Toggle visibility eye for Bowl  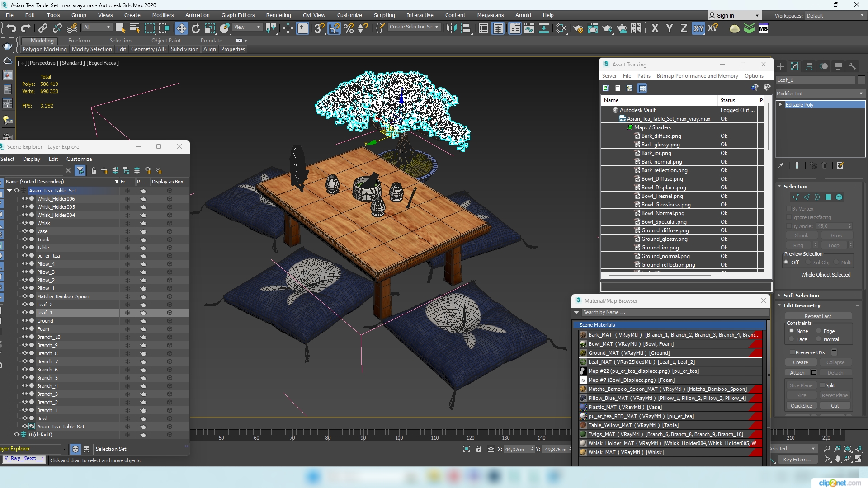coord(25,418)
